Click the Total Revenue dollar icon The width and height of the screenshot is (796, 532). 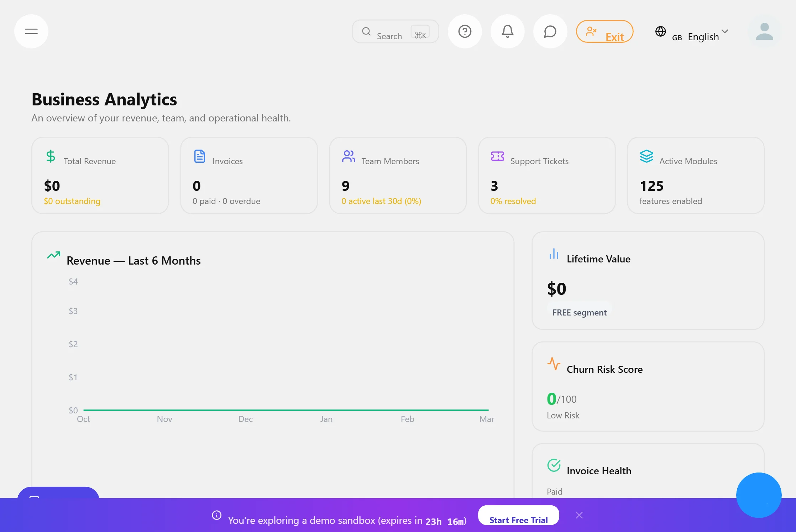pyautogui.click(x=50, y=156)
